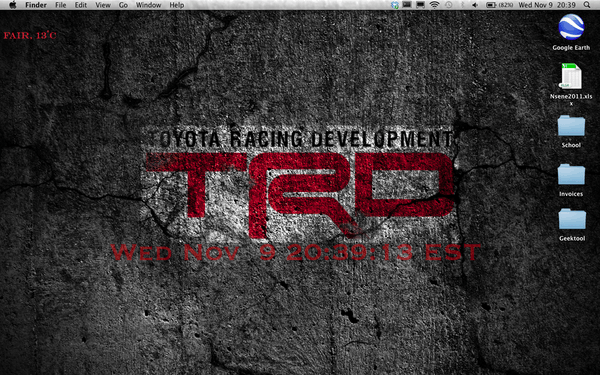The width and height of the screenshot is (600, 375).
Task: Click the battery status icon
Action: click(x=499, y=5)
